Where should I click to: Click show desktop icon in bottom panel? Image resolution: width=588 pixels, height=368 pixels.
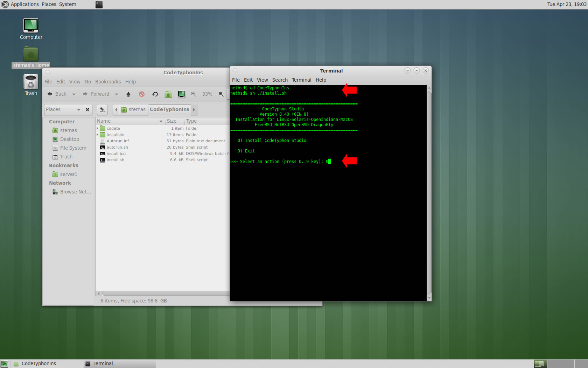[x=4, y=364]
